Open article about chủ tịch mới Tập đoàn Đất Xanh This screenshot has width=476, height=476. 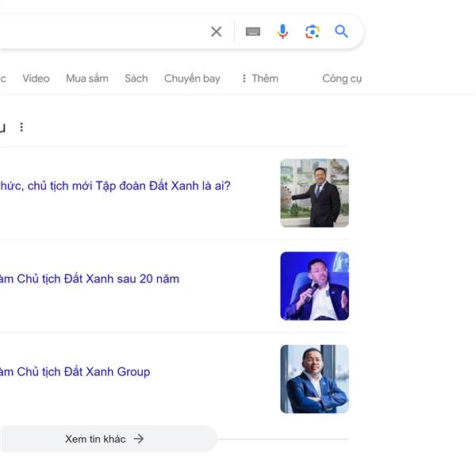click(115, 186)
